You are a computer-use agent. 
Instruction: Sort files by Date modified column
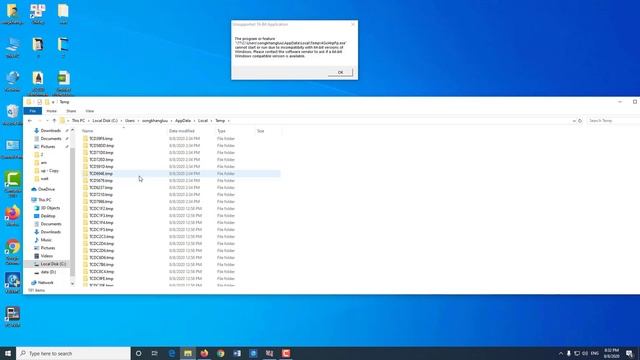182,131
